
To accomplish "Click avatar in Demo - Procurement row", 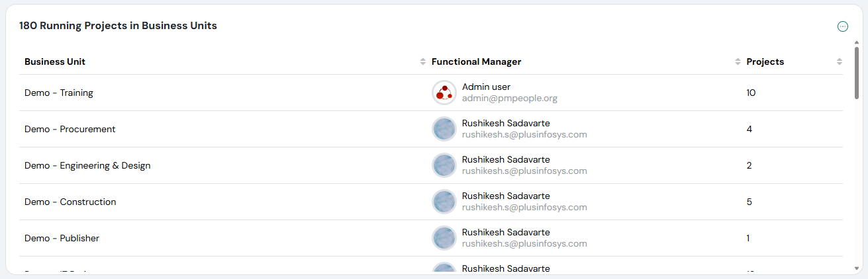I will coord(444,129).
